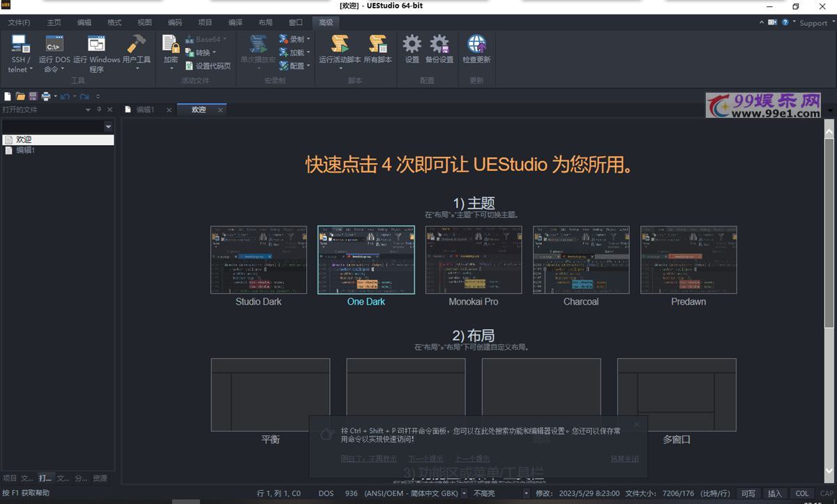
Task: Redo with the quick-access arrow
Action: click(84, 96)
